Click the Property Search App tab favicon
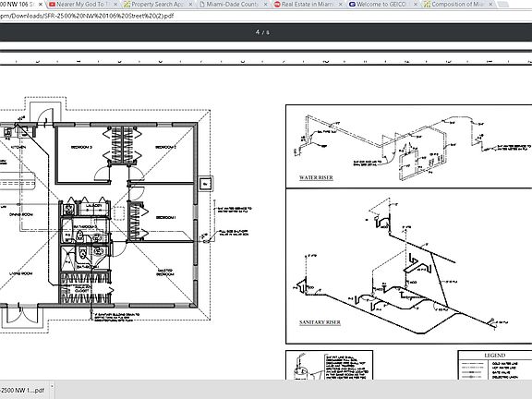 [127, 5]
